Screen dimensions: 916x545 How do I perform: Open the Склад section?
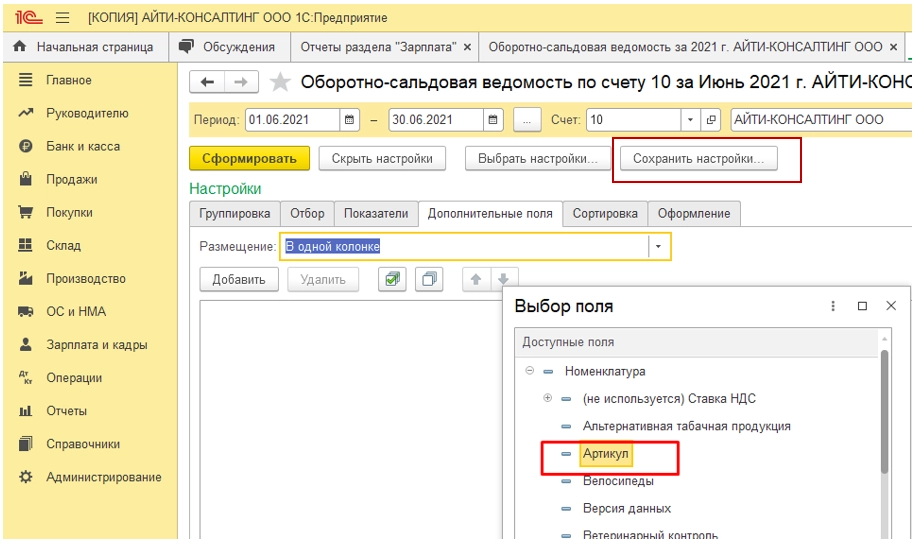pyautogui.click(x=63, y=245)
